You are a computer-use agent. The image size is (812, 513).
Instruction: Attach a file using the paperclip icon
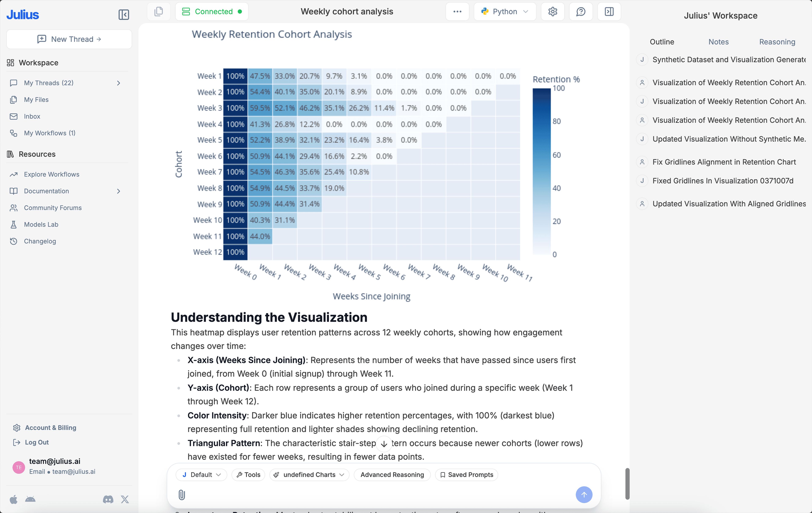click(x=182, y=494)
